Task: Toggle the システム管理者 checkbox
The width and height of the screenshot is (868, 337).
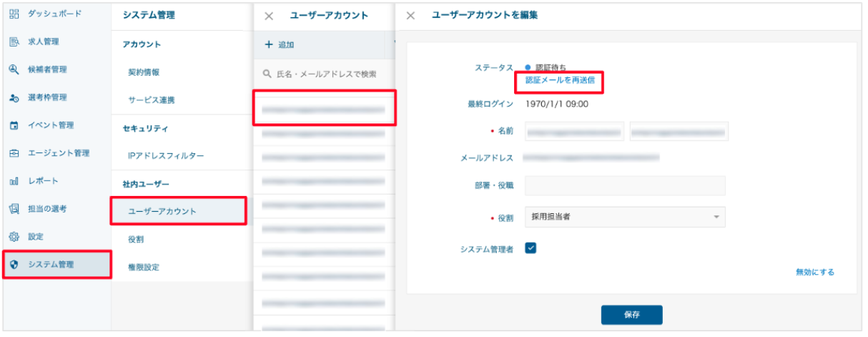Action: pos(531,248)
